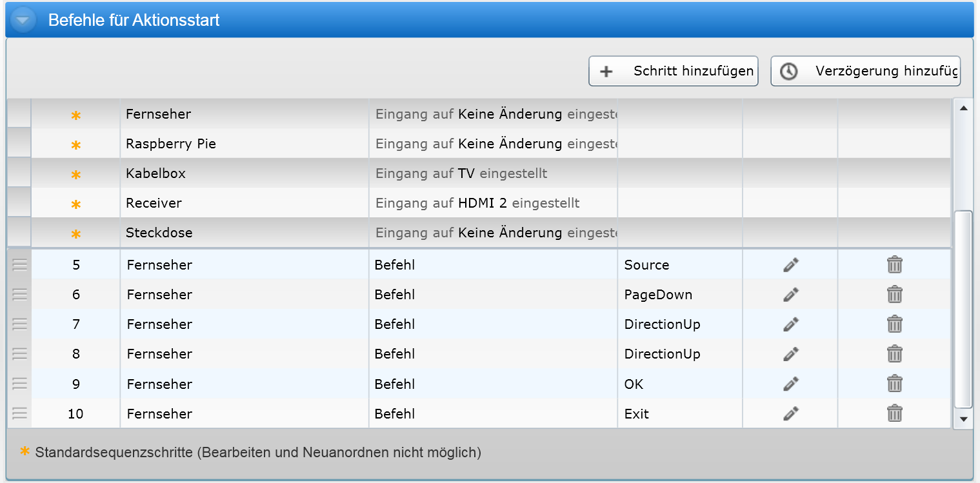Screen dimensions: 980x483
Task: Click trash icon for PageDown step
Action: point(894,295)
